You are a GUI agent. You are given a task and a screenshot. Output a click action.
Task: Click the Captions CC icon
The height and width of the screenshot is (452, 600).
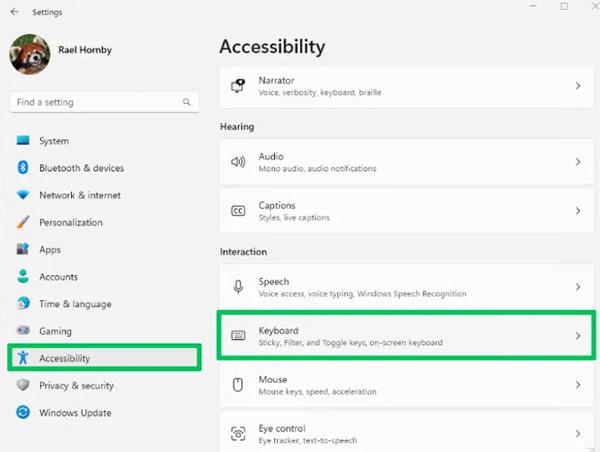coord(238,211)
